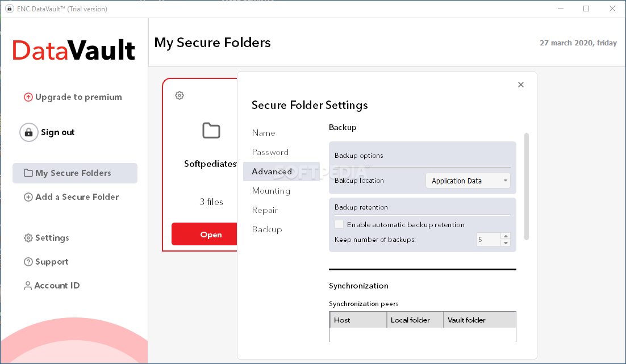Click the settings dialog vertical scrollbar
This screenshot has width=626, height=364.
(x=527, y=186)
